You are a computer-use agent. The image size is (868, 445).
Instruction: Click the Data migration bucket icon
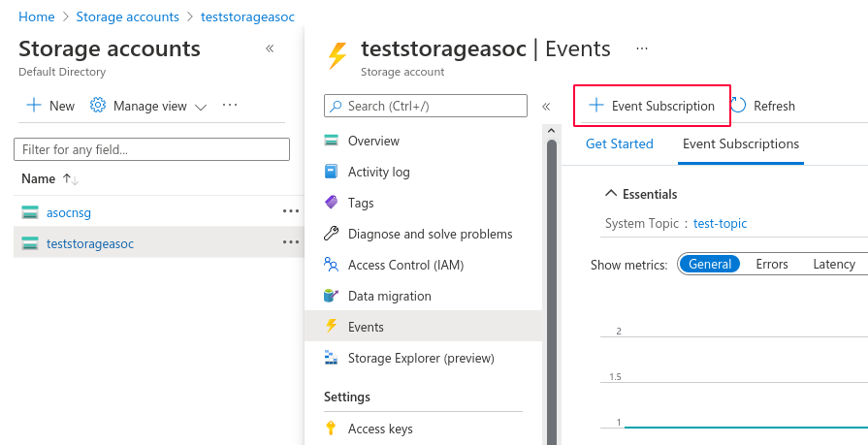click(x=331, y=296)
